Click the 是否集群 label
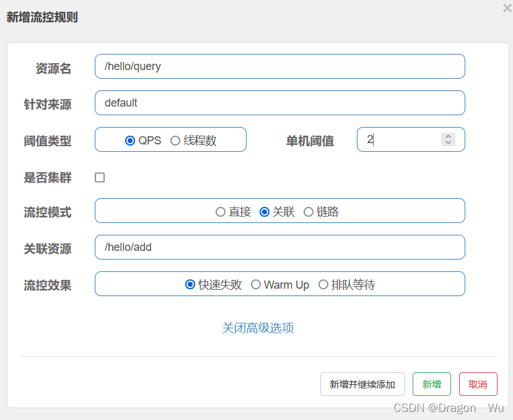 [x=48, y=178]
